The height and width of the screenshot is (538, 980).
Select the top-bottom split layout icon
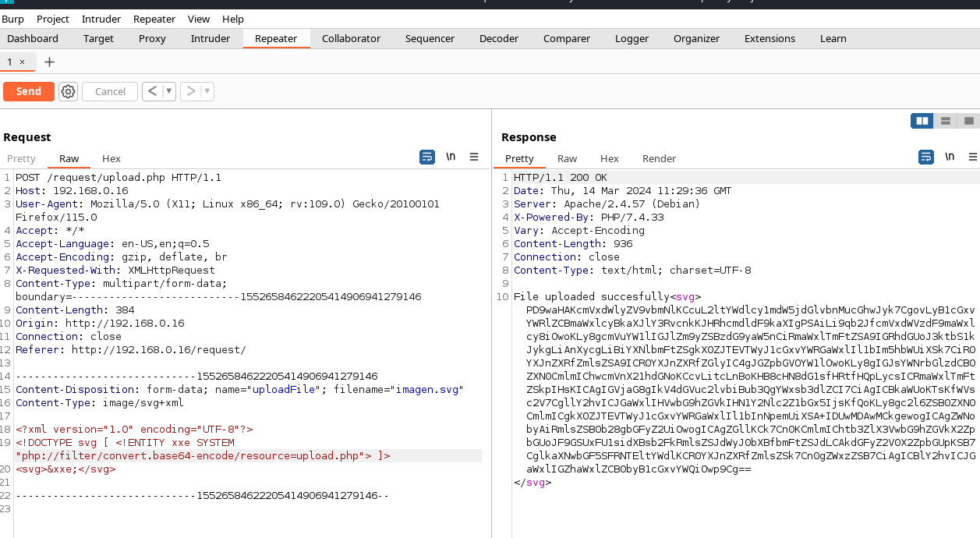pyautogui.click(x=945, y=121)
